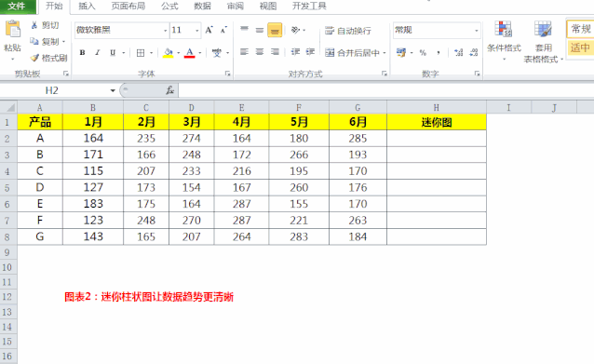Apply red font color A
Image resolution: width=594 pixels, height=364 pixels.
[x=190, y=53]
